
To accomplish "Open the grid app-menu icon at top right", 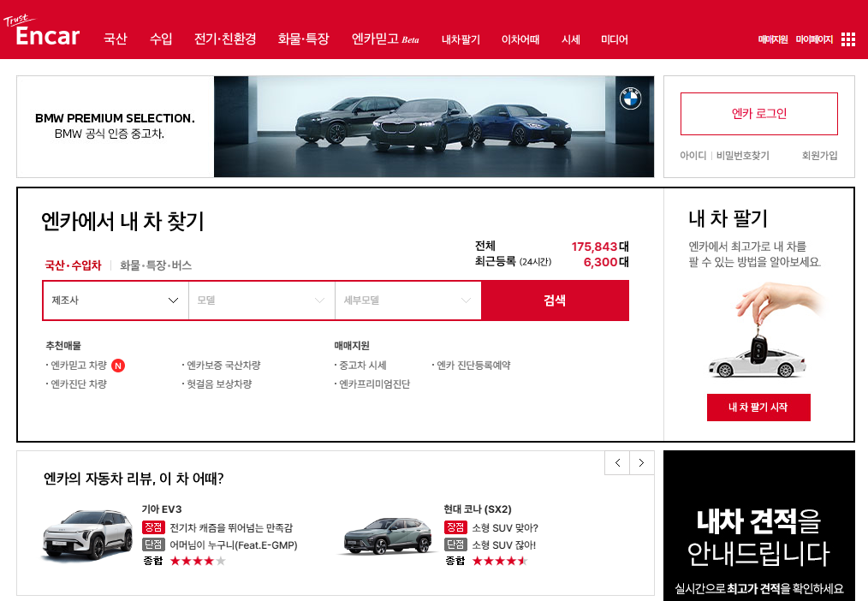I will tap(848, 39).
